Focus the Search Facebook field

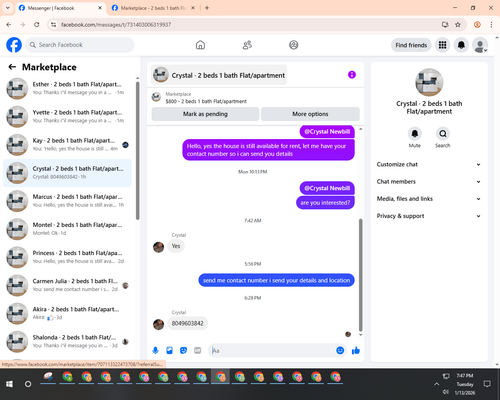80,45
